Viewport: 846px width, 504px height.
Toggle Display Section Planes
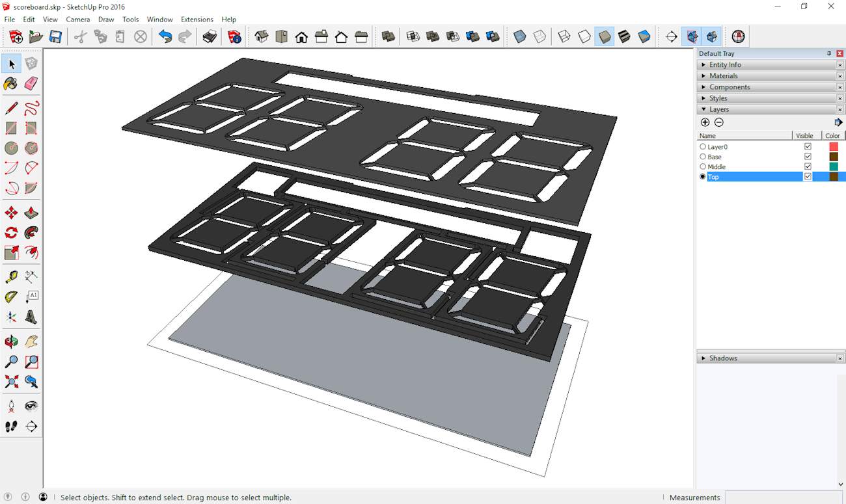click(692, 37)
